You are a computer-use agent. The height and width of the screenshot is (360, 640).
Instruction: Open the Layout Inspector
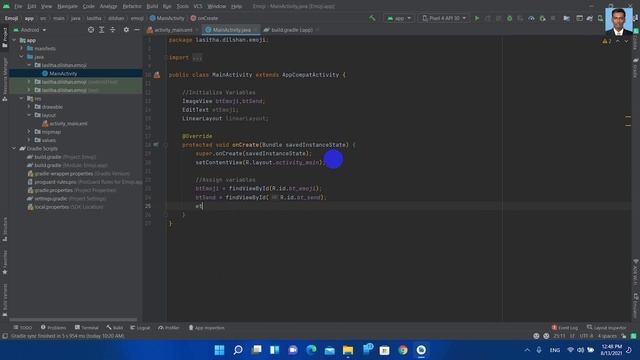click(x=607, y=327)
